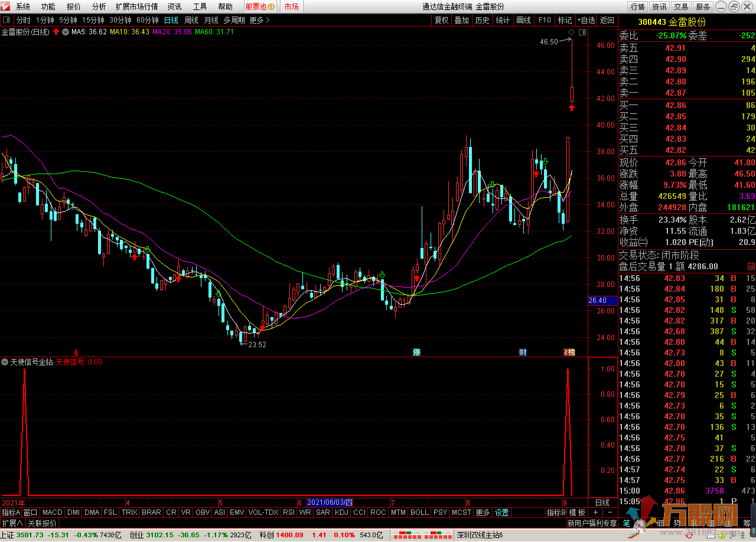756x542 pixels.
Task: Open the 更多 period dropdown
Action: coord(260,20)
